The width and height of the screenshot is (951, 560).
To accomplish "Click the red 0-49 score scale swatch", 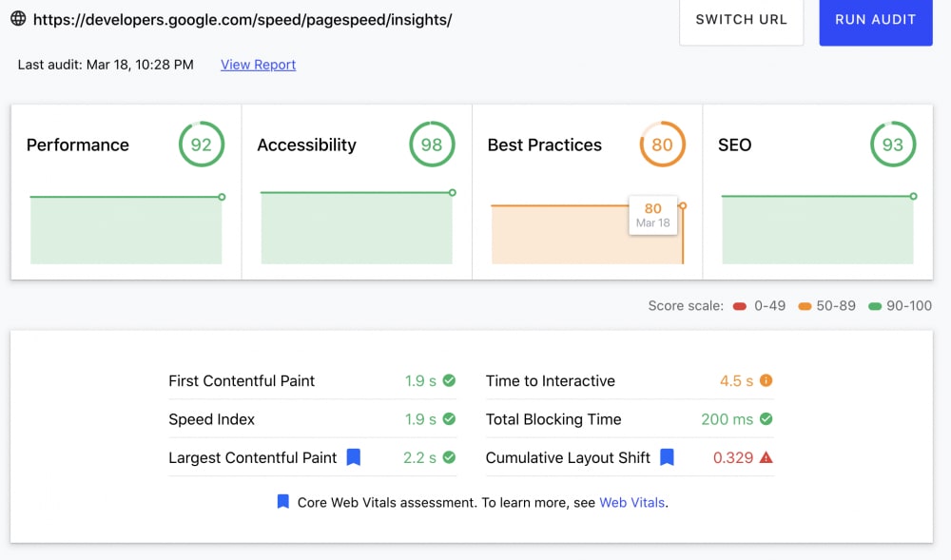I will 739,306.
